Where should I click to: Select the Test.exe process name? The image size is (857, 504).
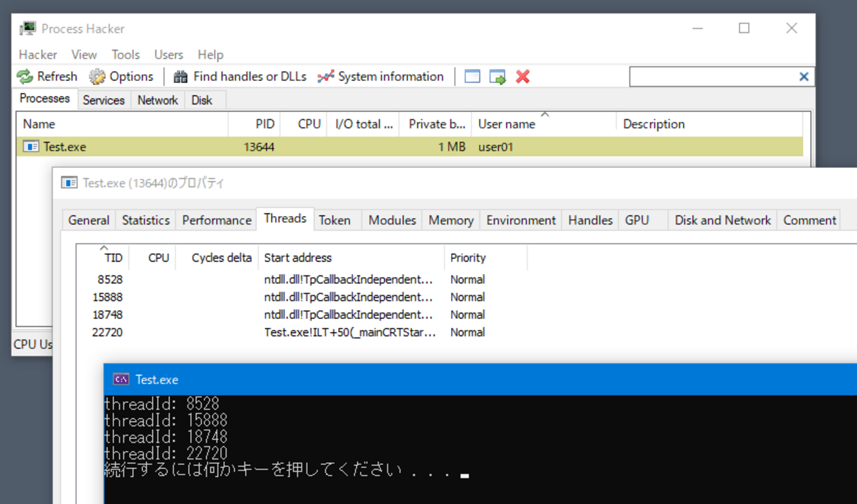point(65,147)
